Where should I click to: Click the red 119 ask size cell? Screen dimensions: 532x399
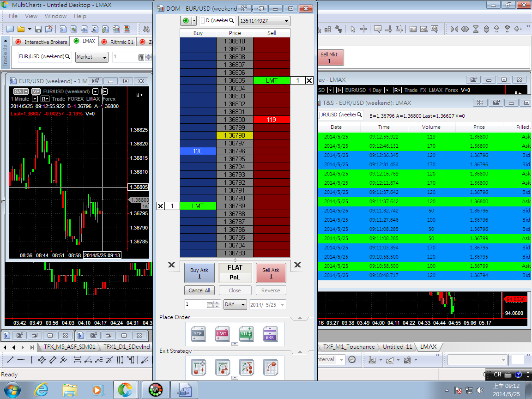pyautogui.click(x=272, y=120)
